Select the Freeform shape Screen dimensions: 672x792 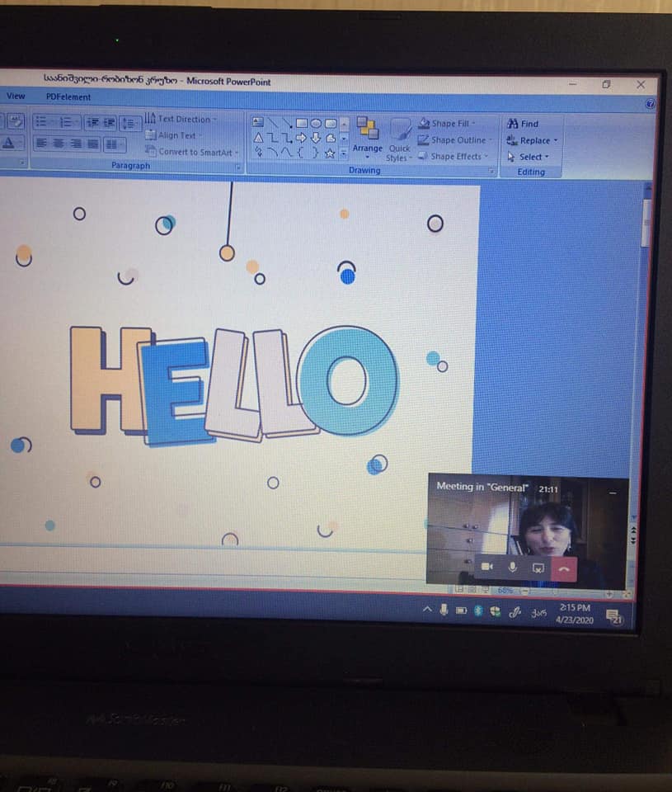pyautogui.click(x=331, y=139)
